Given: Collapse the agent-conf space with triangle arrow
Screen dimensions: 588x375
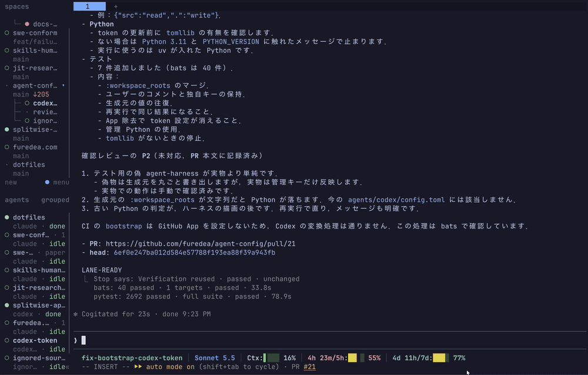Looking at the screenshot, I should (x=63, y=85).
